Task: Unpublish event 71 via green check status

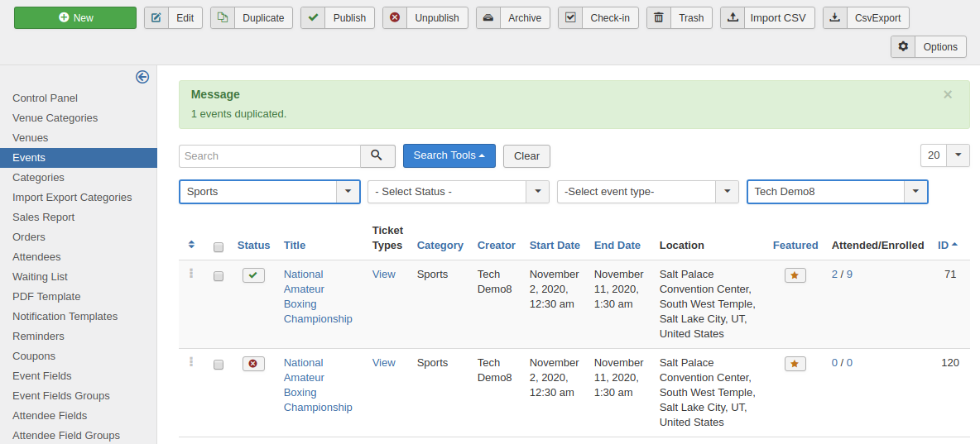Action: tap(253, 275)
